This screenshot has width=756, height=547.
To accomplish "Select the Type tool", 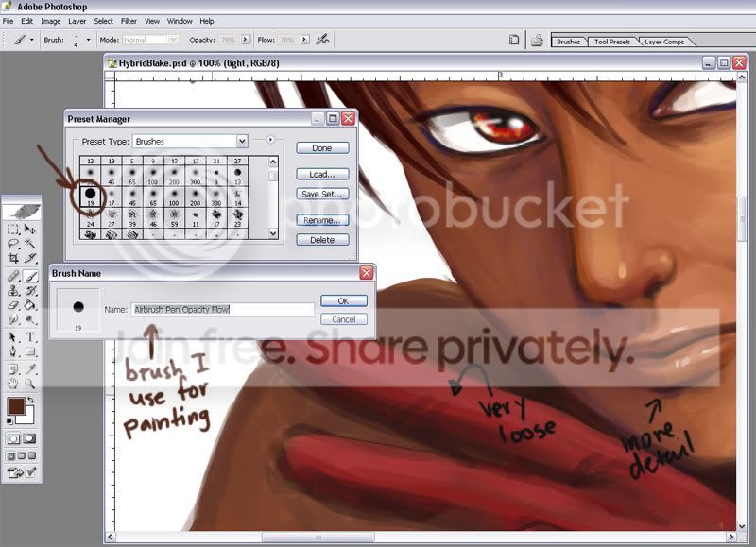I will pyautogui.click(x=30, y=337).
